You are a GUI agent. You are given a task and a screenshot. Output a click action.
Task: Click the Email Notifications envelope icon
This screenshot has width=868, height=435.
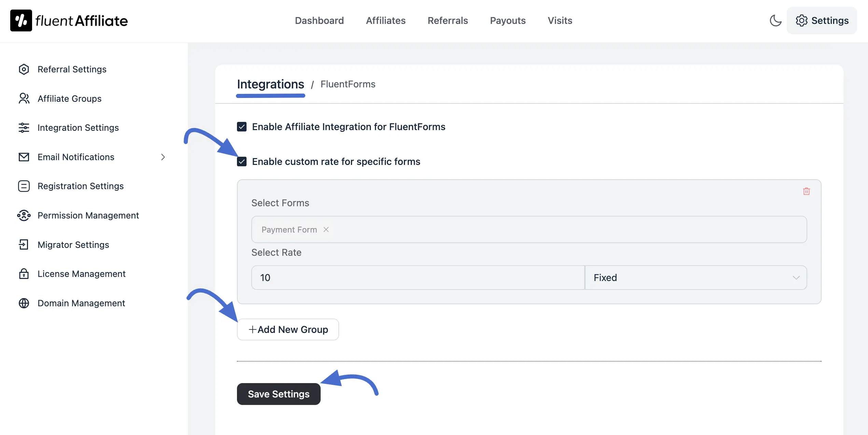[24, 157]
